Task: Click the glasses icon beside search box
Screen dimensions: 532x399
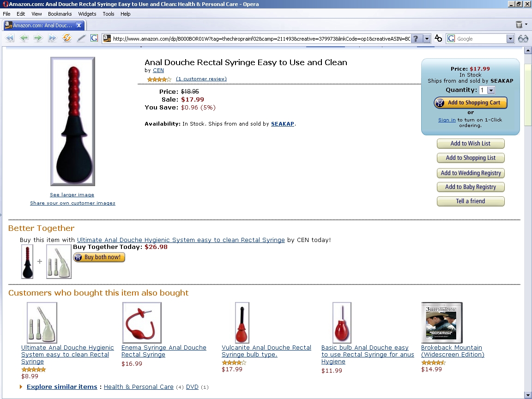Action: point(523,39)
